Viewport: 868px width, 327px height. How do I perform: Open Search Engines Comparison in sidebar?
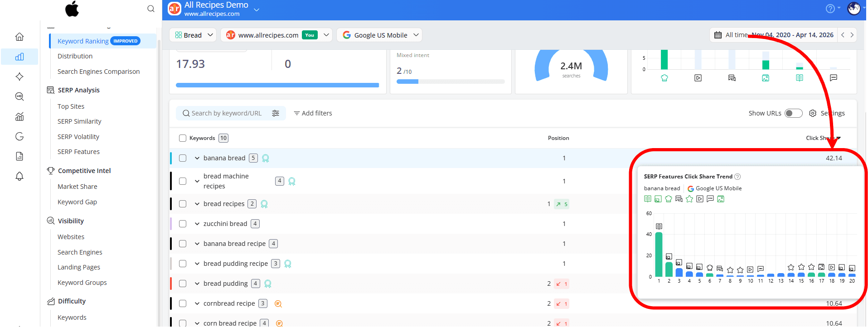point(98,72)
